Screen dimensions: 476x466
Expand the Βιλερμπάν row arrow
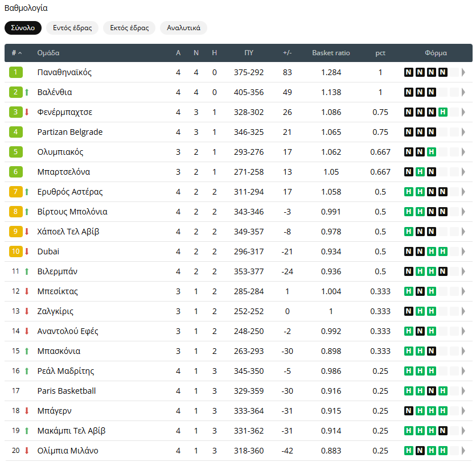coord(463,271)
